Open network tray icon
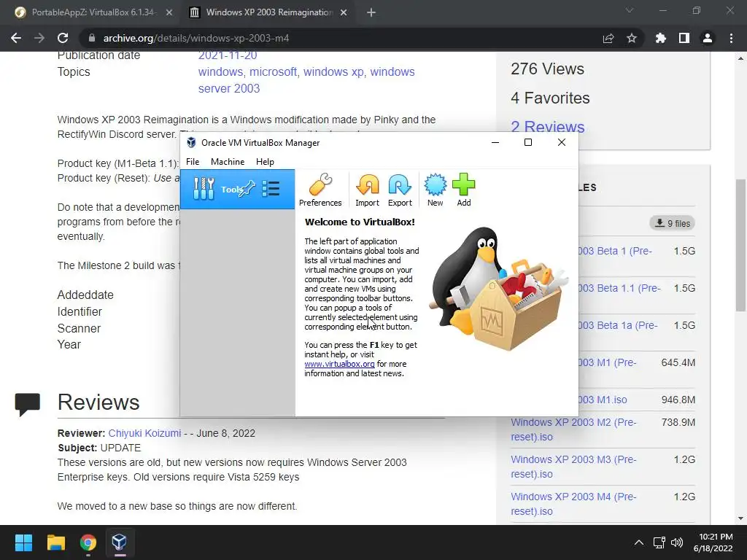 [659, 542]
